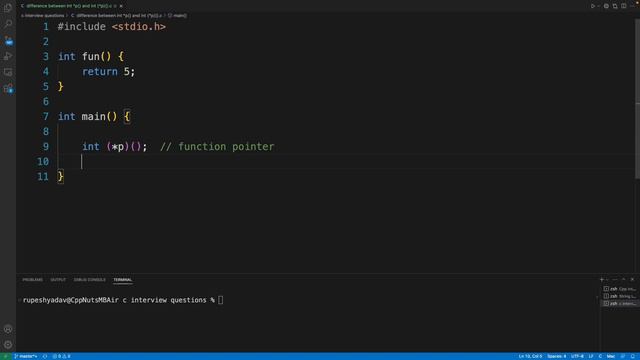Screen dimensions: 640x360
Task: Open the Search view in activity bar
Action: click(x=8, y=24)
